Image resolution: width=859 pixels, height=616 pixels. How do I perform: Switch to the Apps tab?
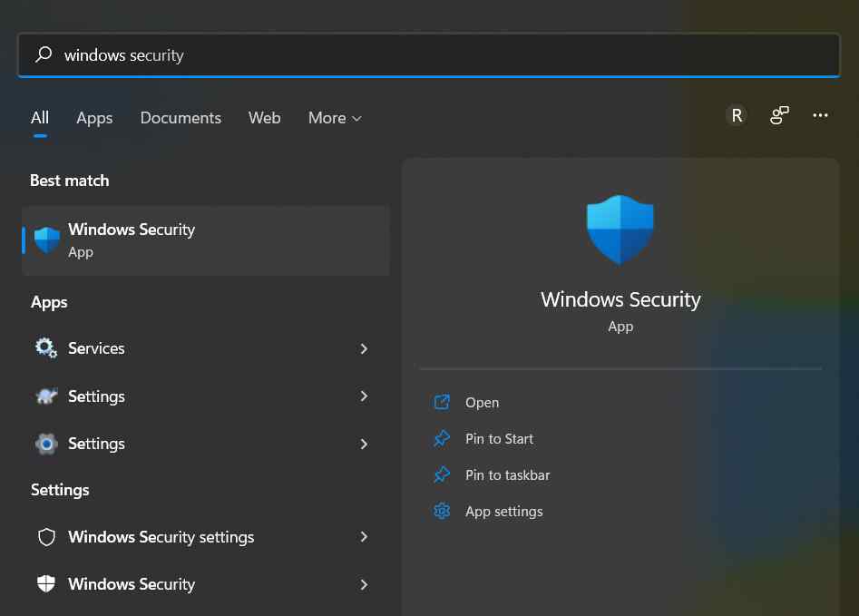point(94,118)
